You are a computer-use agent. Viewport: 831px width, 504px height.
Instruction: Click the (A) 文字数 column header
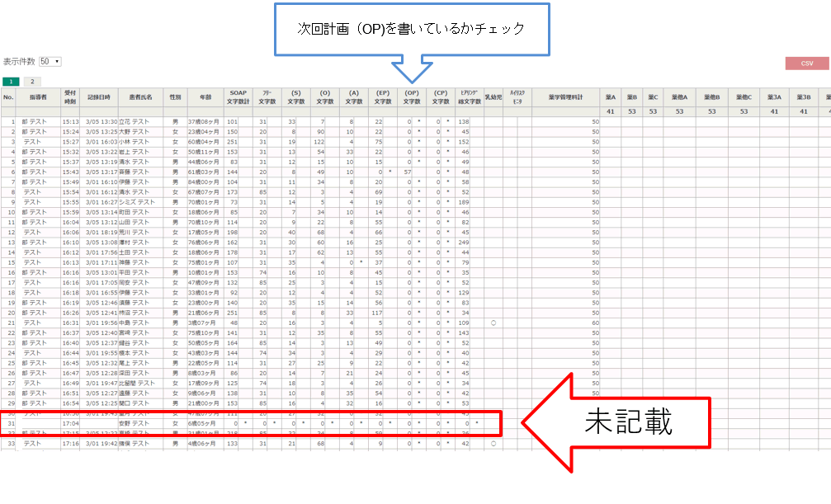353,97
